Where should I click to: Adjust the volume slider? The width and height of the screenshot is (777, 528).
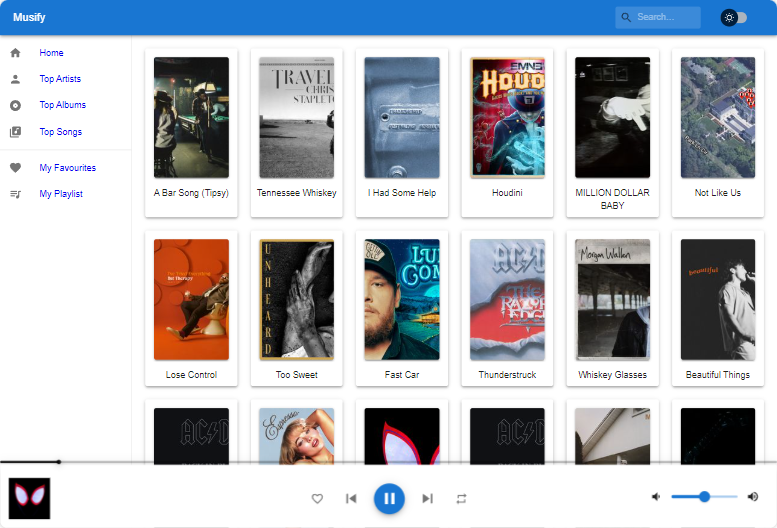[x=704, y=497]
